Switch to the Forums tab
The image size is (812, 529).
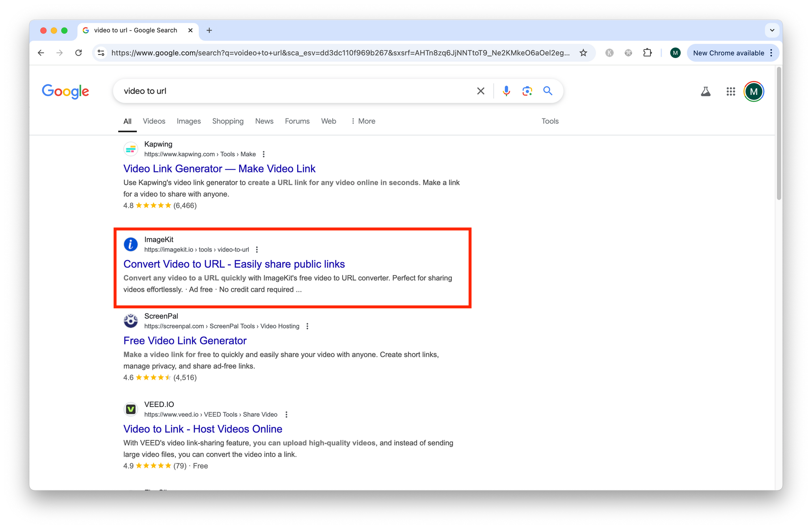coord(297,121)
